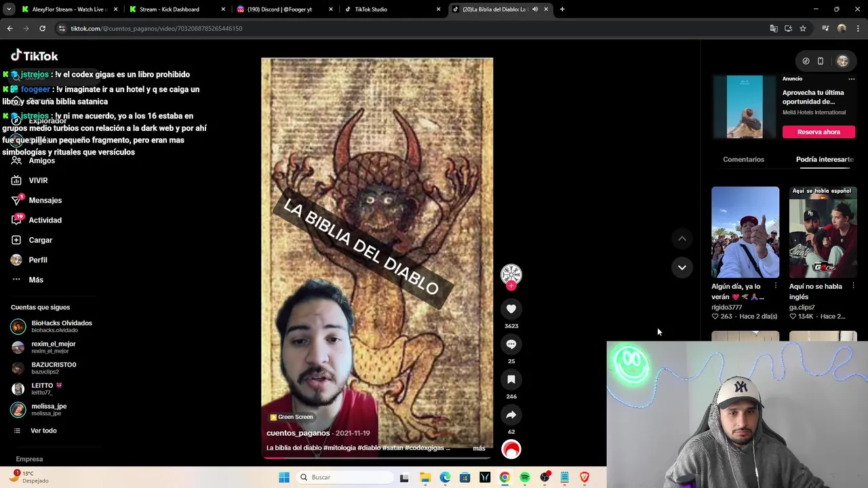This screenshot has height=488, width=868.
Task: Expand the Chrome tab search dropdown
Action: pos(9,9)
